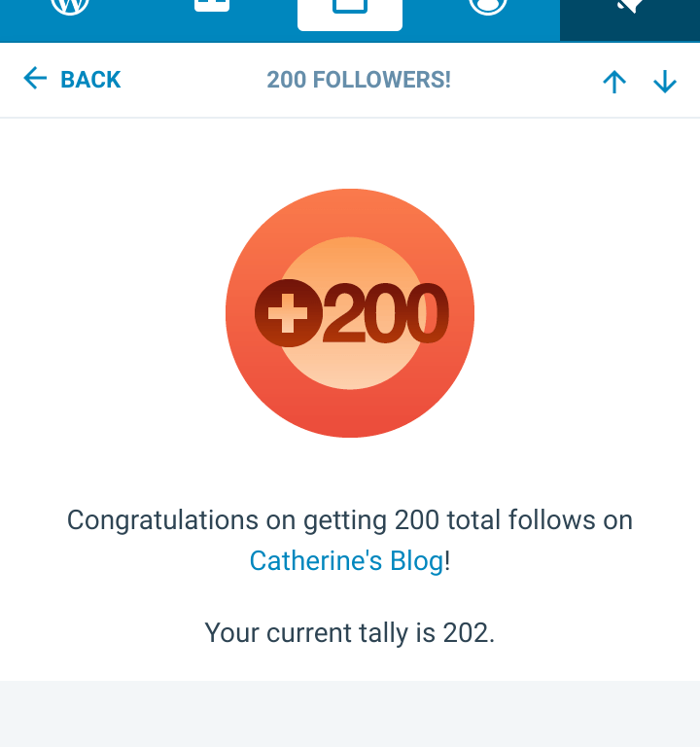Go to next notification with down arrow
Image resolution: width=700 pixels, height=747 pixels.
pos(665,82)
